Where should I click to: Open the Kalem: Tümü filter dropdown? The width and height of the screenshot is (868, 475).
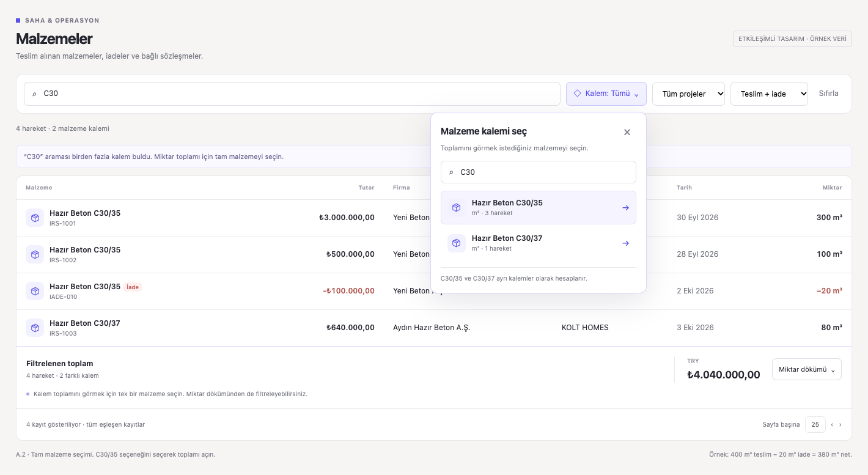pyautogui.click(x=606, y=94)
